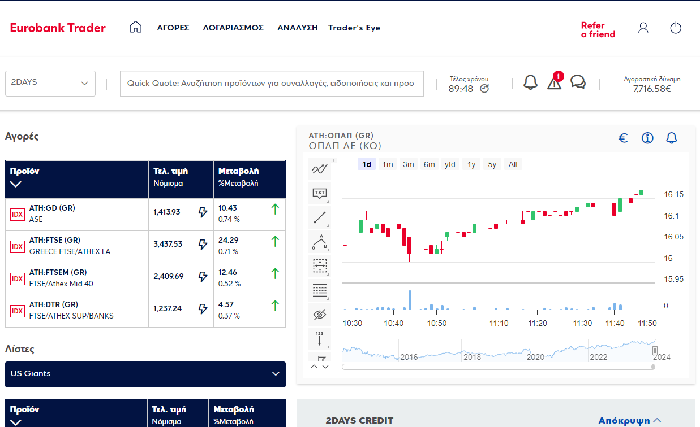The image size is (700, 427).
Task: Open the ΛΟΓΑΡΙΑΣΜΟΣ menu
Action: [233, 28]
